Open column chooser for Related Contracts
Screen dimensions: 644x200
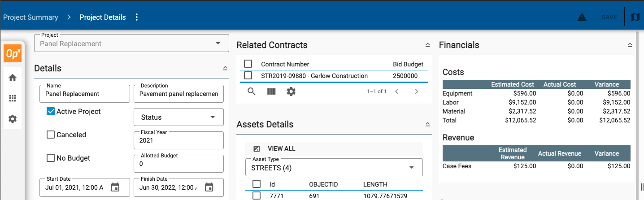[x=271, y=91]
